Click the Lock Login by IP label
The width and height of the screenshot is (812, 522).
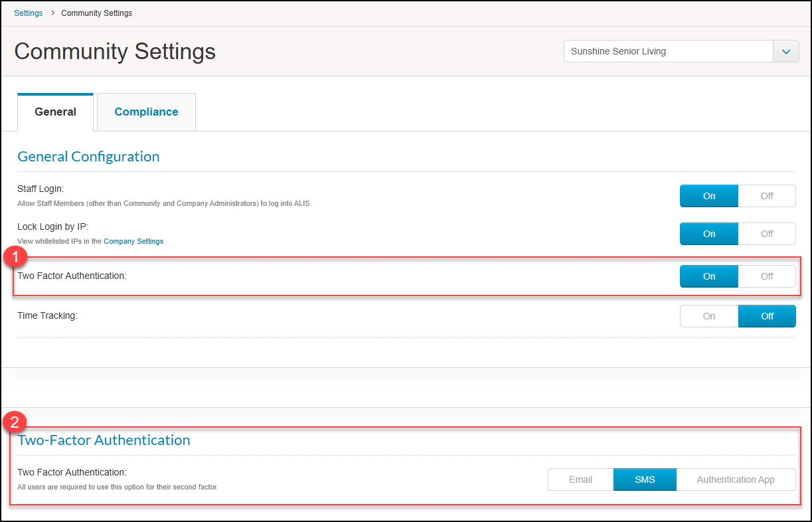pyautogui.click(x=52, y=227)
